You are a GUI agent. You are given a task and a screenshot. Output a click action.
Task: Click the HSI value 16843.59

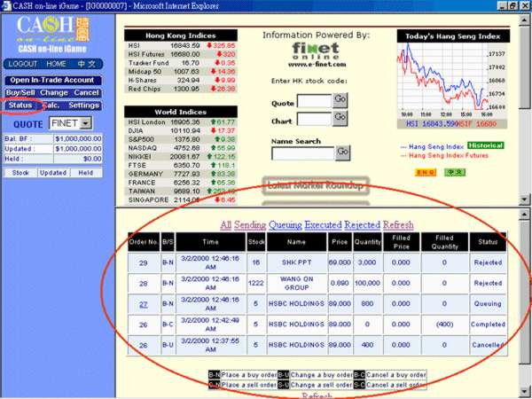tap(185, 45)
